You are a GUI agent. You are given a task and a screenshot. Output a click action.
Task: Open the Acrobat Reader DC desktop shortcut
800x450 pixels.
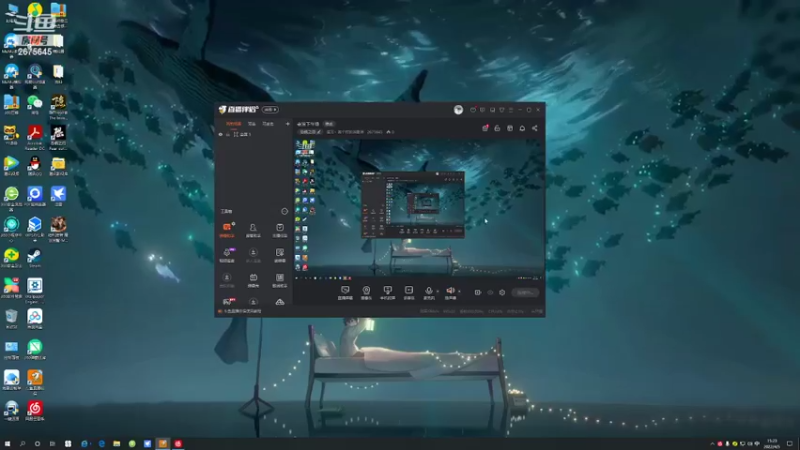pyautogui.click(x=35, y=137)
